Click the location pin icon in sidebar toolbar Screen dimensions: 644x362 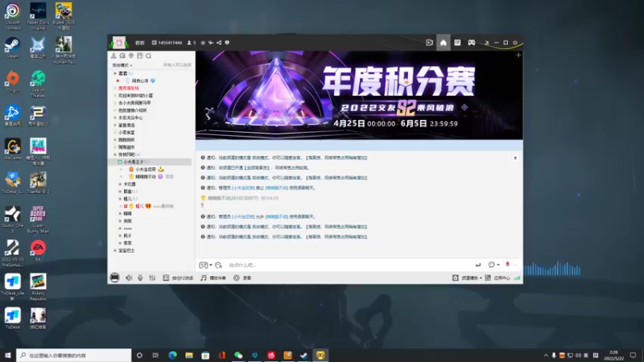point(131,56)
